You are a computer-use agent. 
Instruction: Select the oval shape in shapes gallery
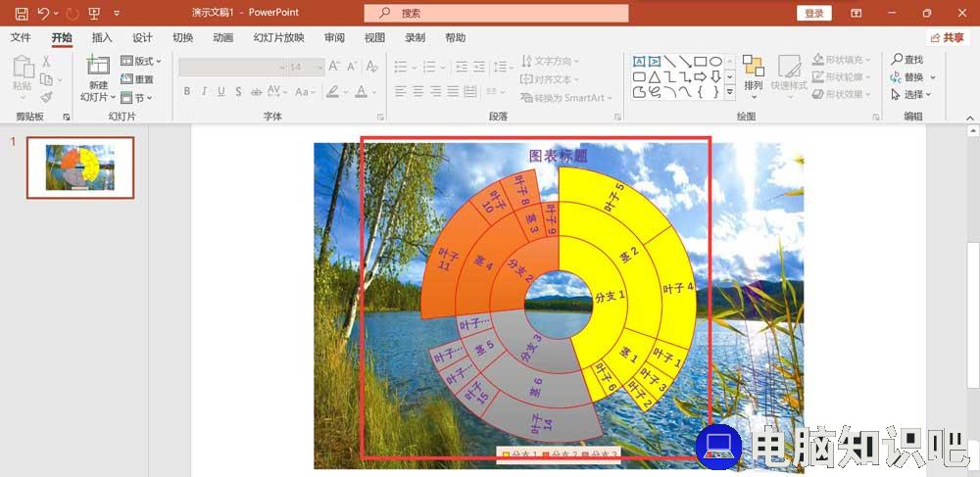point(715,61)
